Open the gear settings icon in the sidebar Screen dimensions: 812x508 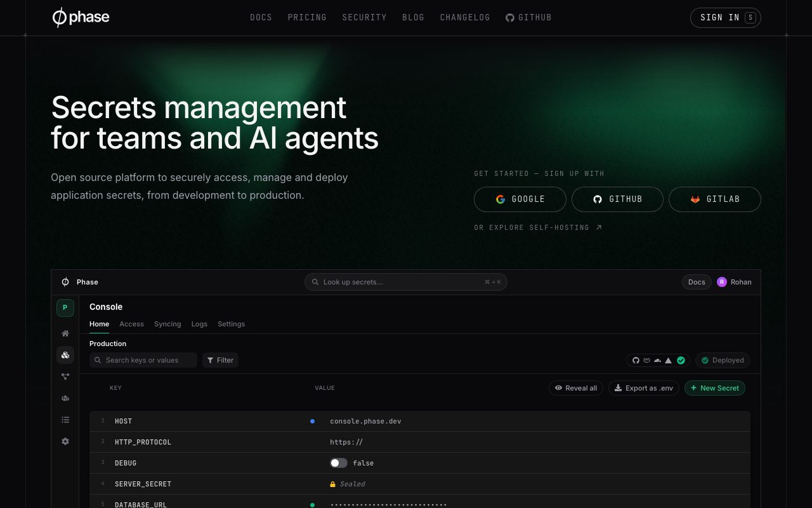click(65, 441)
